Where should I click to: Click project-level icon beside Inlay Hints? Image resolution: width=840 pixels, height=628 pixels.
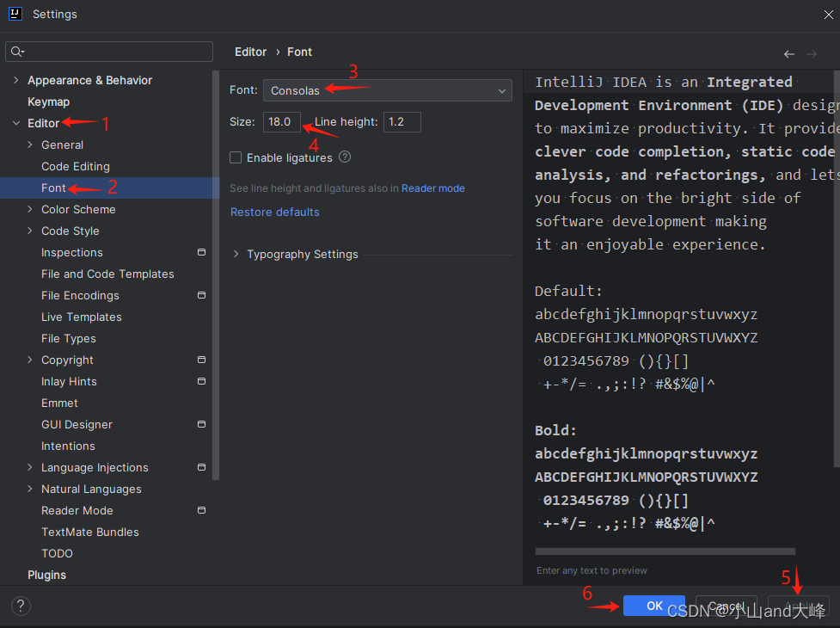tap(201, 381)
